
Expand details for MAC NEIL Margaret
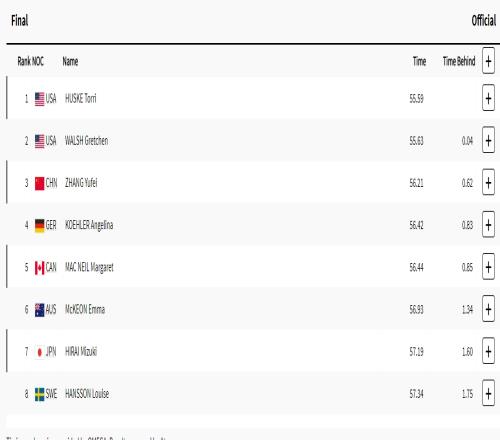click(x=488, y=267)
